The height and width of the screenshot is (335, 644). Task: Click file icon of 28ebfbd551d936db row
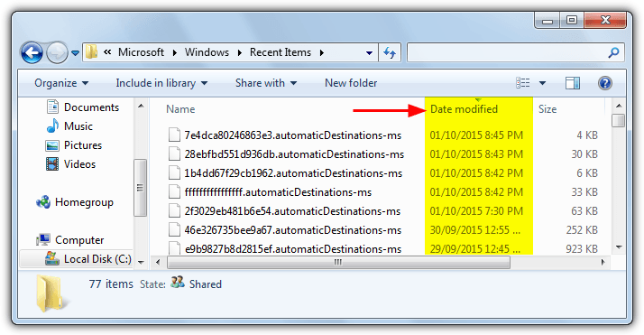pyautogui.click(x=175, y=154)
